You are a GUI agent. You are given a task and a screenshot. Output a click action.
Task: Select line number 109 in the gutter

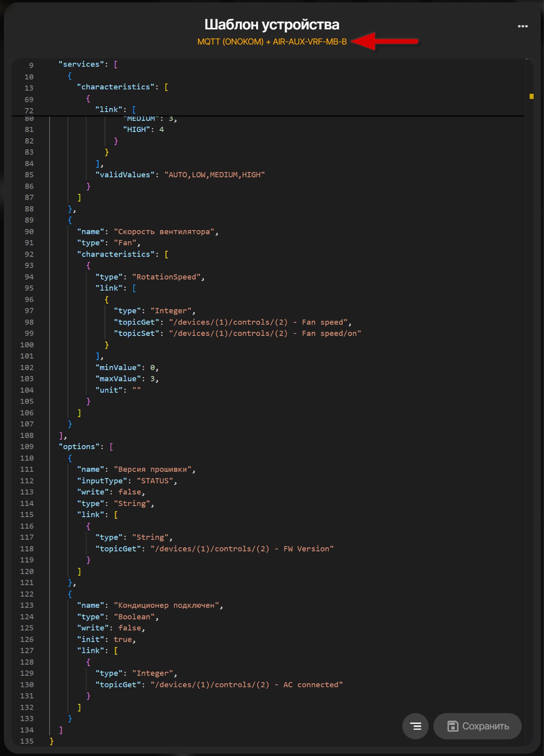[x=27, y=447]
